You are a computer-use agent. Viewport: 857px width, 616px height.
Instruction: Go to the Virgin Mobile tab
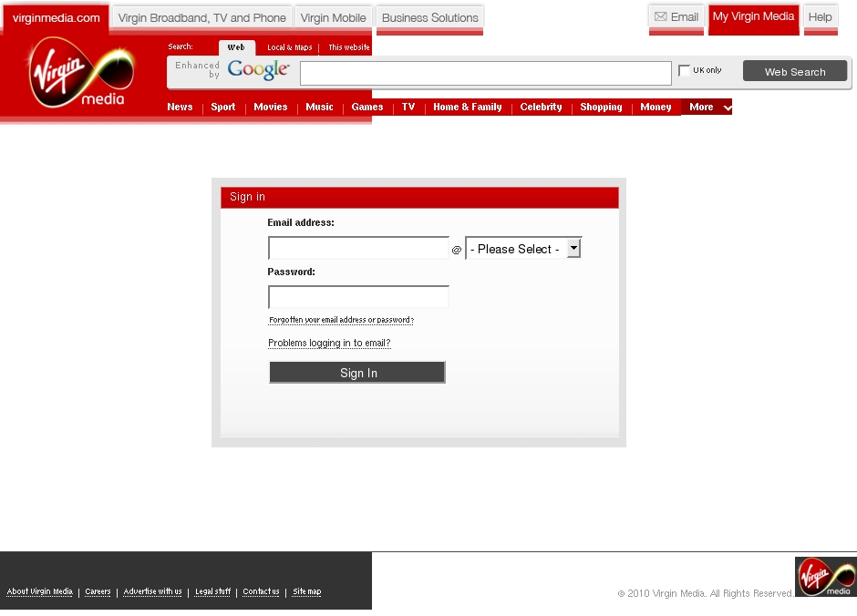click(334, 18)
